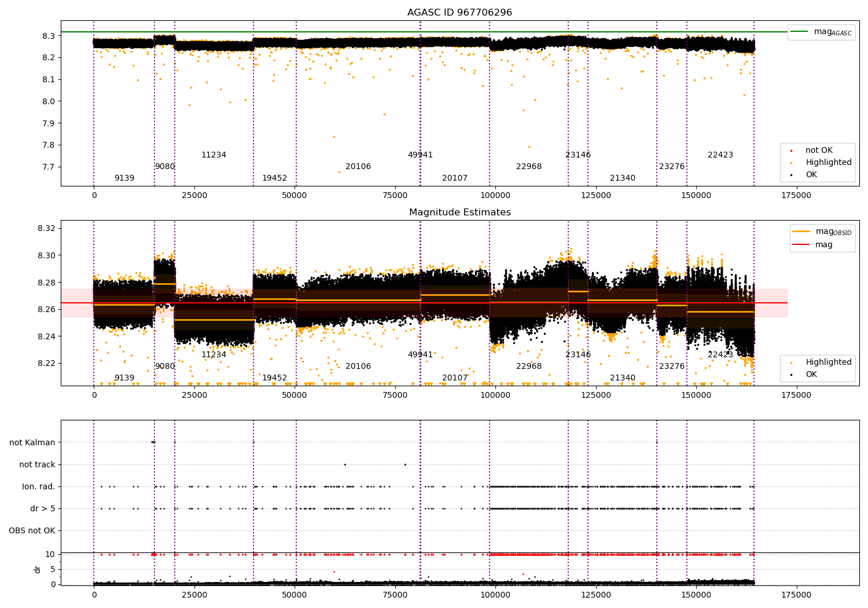Click OBSID label 23146 in top plot

(x=578, y=155)
